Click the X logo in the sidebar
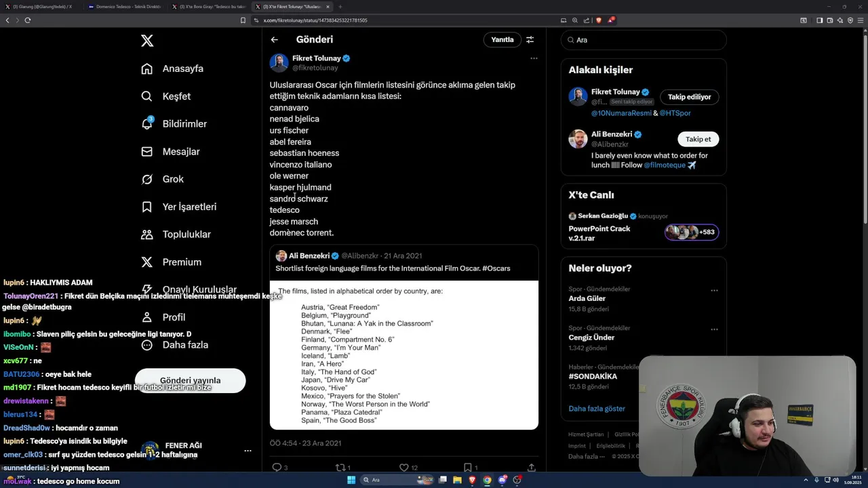Image resolution: width=868 pixels, height=488 pixels. 147,41
